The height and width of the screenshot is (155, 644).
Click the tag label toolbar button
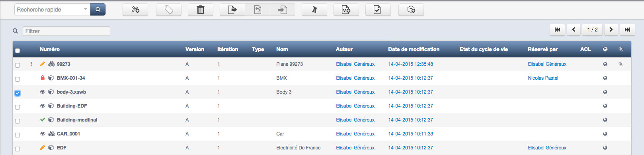[169, 10]
